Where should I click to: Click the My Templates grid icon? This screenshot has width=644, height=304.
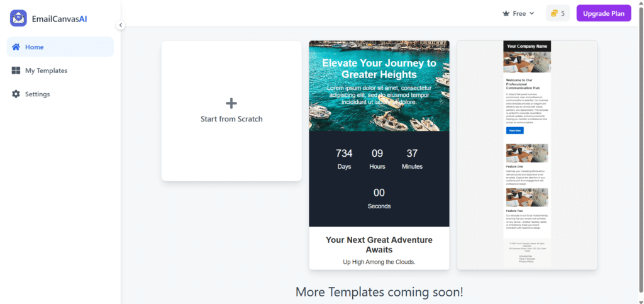(x=16, y=70)
